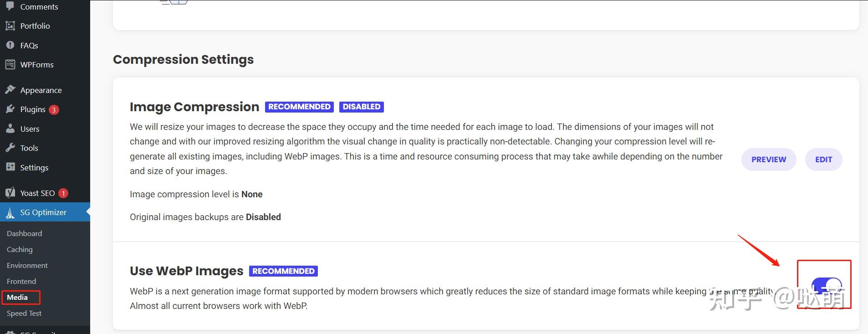
Task: Click the FAQs info icon
Action: point(10,45)
